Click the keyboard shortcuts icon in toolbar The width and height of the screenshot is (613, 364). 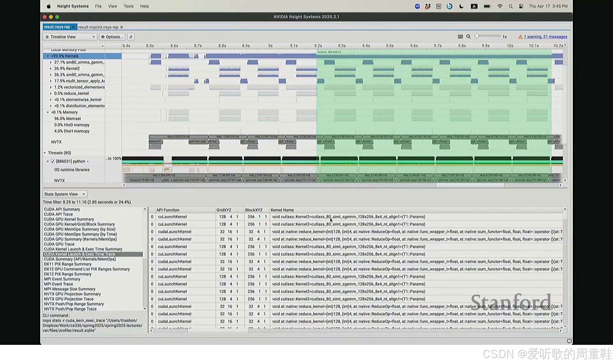(460, 37)
